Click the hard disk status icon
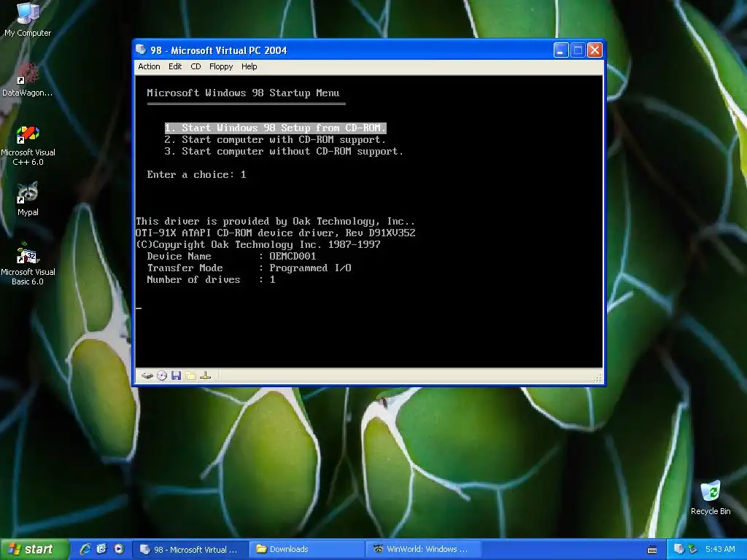The width and height of the screenshot is (747, 560). (147, 376)
